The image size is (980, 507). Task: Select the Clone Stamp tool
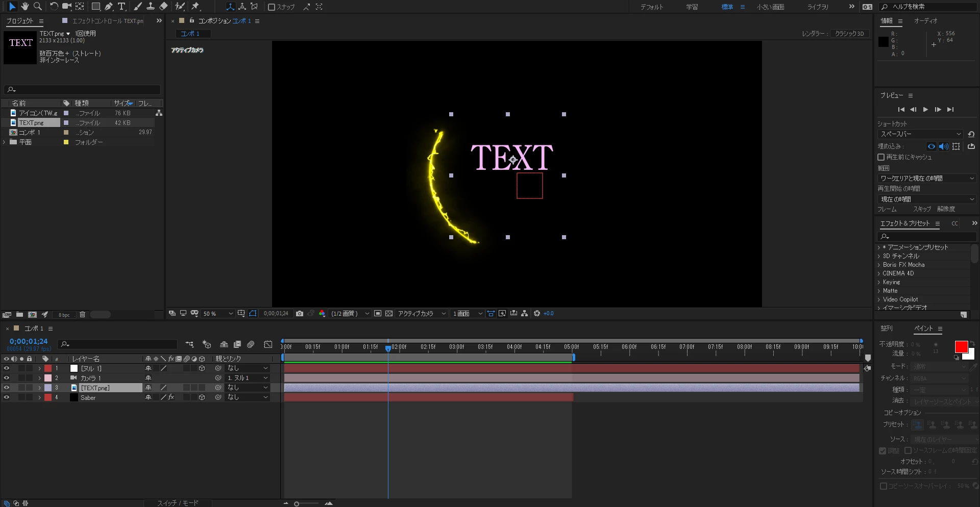click(x=151, y=7)
